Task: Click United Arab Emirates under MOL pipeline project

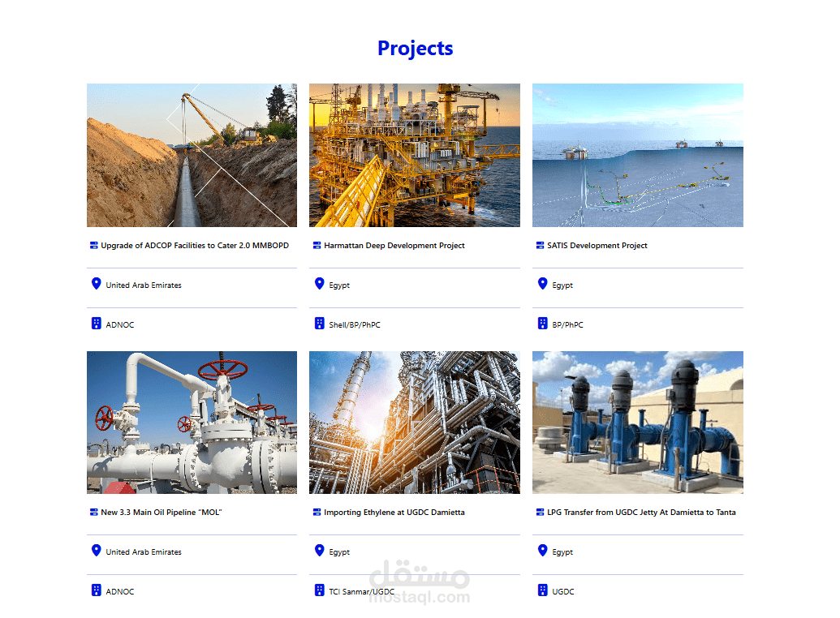Action: 144,551
